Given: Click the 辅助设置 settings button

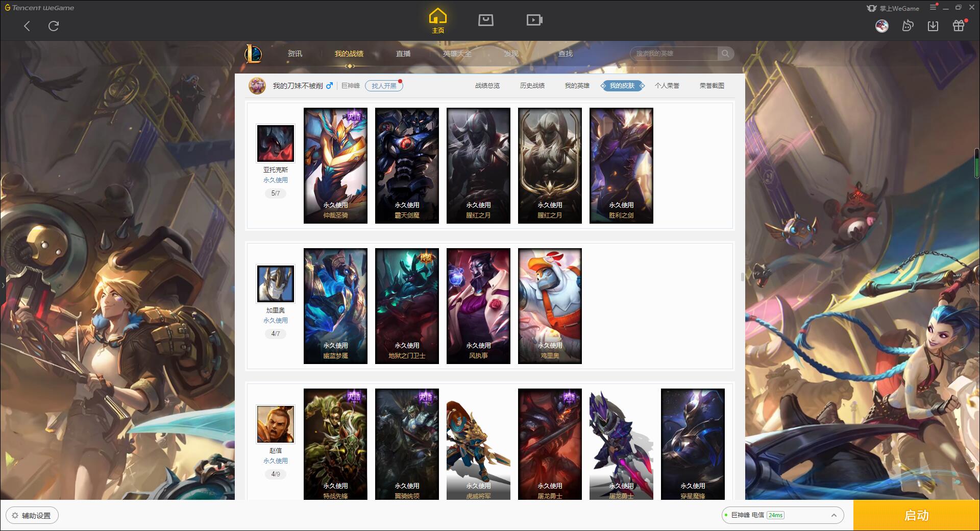Looking at the screenshot, I should pos(32,516).
